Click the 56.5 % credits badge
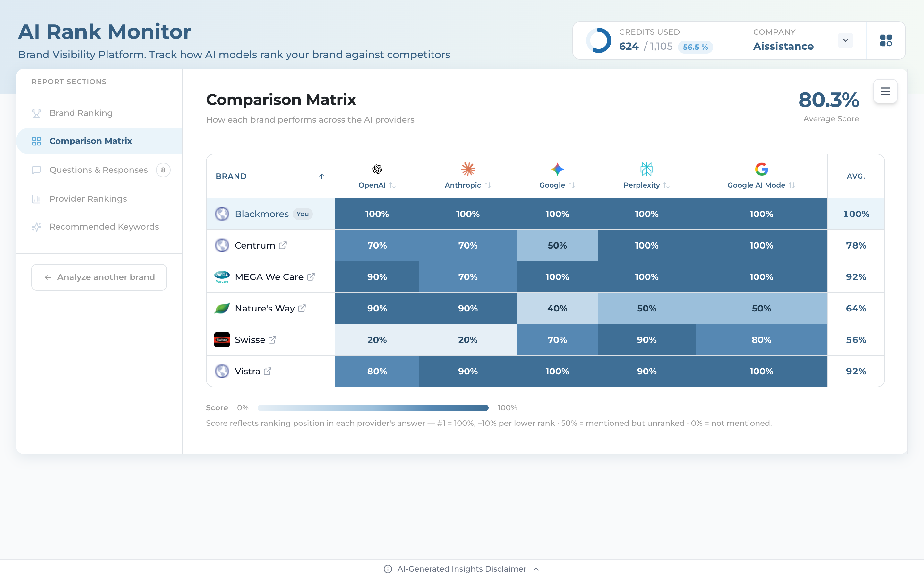 (695, 47)
